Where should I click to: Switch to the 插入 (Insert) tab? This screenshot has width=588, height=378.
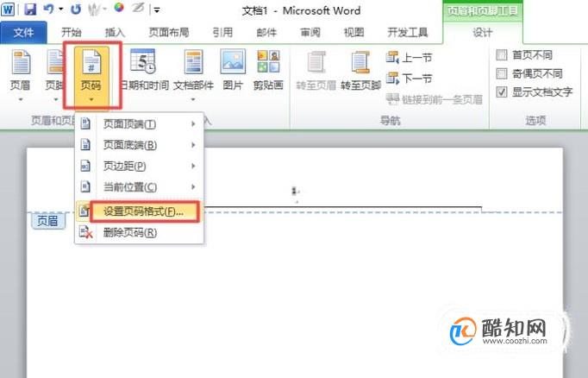[x=115, y=33]
